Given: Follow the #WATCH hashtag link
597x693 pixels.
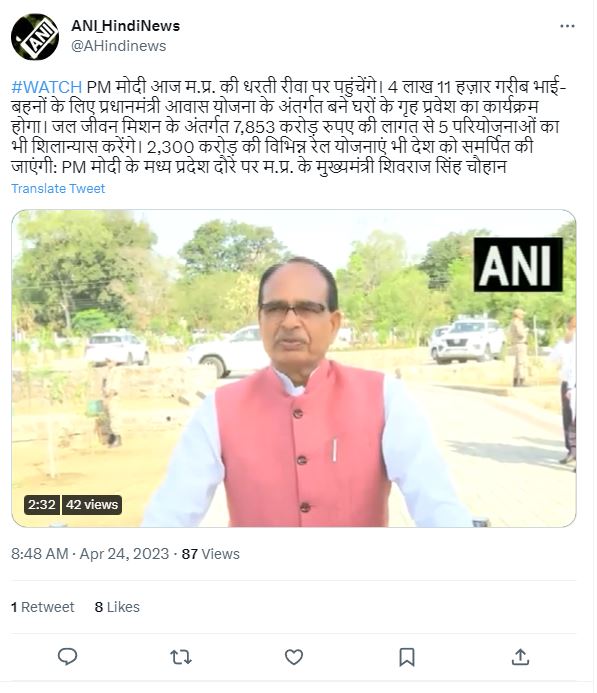Looking at the screenshot, I should pos(46,87).
